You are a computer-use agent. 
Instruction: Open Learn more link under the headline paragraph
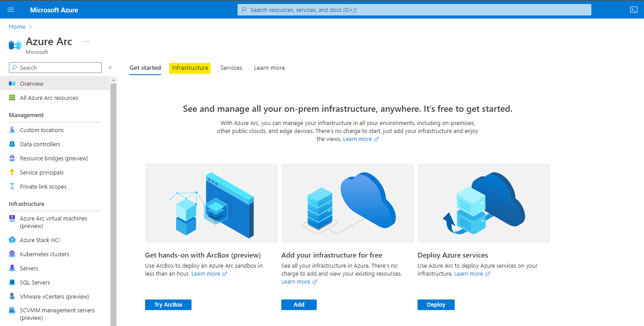point(361,139)
